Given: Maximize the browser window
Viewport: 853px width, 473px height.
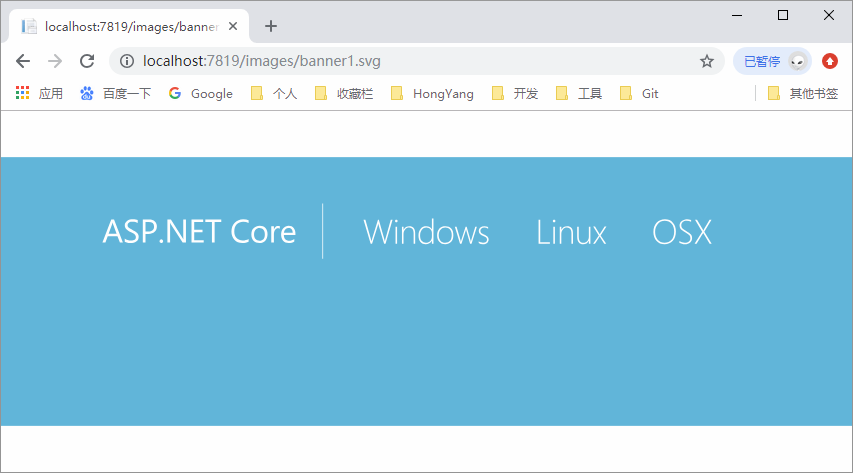Looking at the screenshot, I should tap(783, 15).
